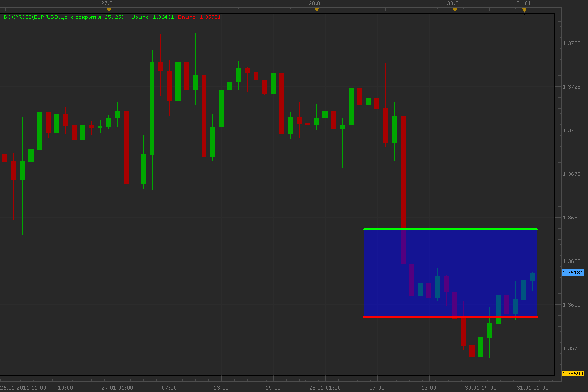Select the green UpLine at the top of the box
This screenshot has height=392, width=588.
[451, 229]
